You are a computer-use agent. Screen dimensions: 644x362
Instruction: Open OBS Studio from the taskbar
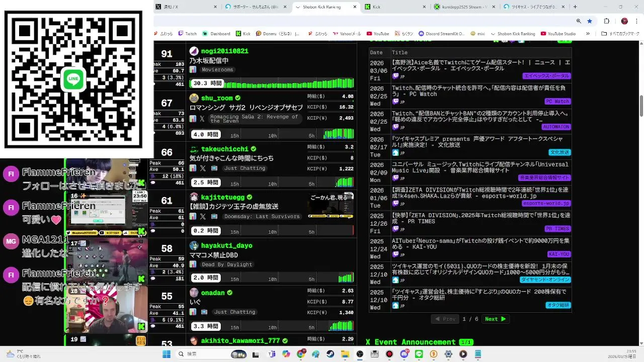point(360,354)
